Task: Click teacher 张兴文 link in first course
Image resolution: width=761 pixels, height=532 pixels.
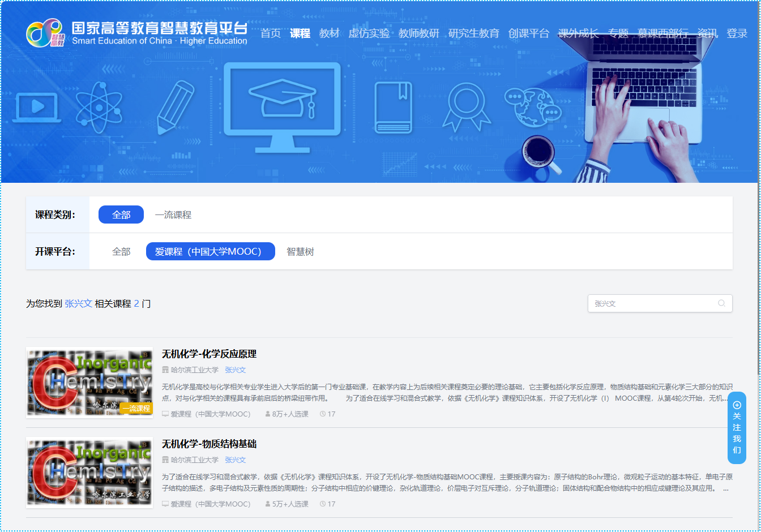Action: [x=235, y=370]
